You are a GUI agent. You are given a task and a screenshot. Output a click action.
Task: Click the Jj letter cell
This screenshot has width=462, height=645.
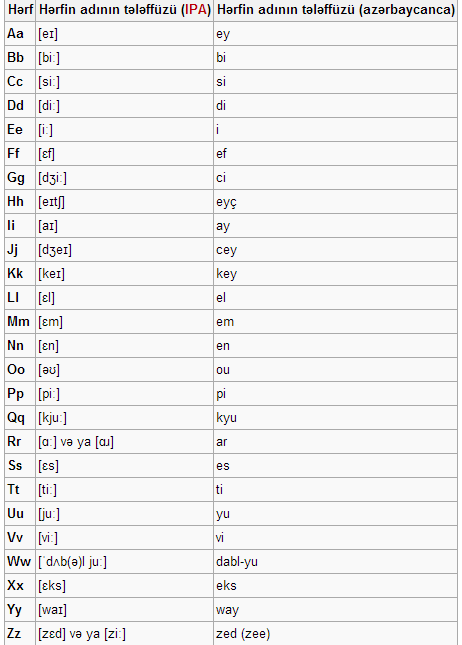[x=20, y=250]
